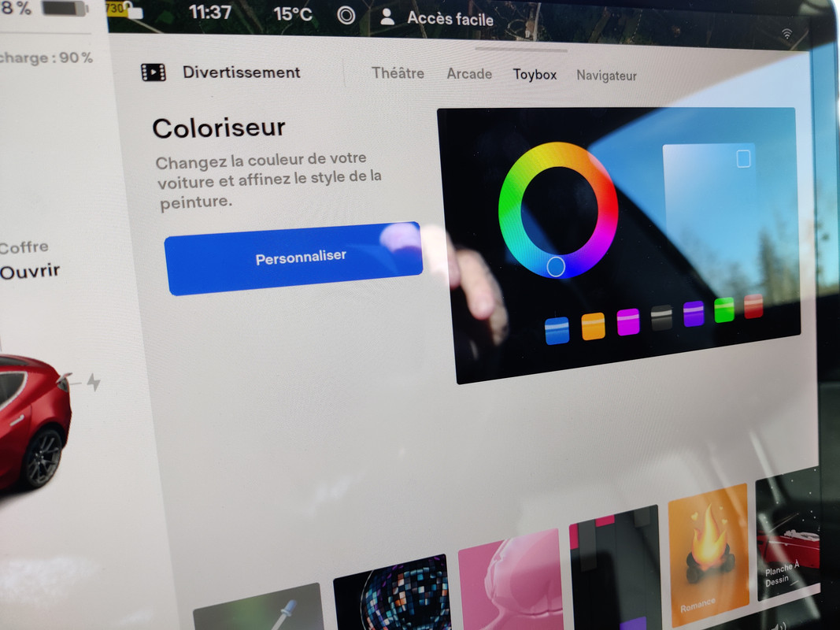Tap the square shade picker handle

coord(744,159)
